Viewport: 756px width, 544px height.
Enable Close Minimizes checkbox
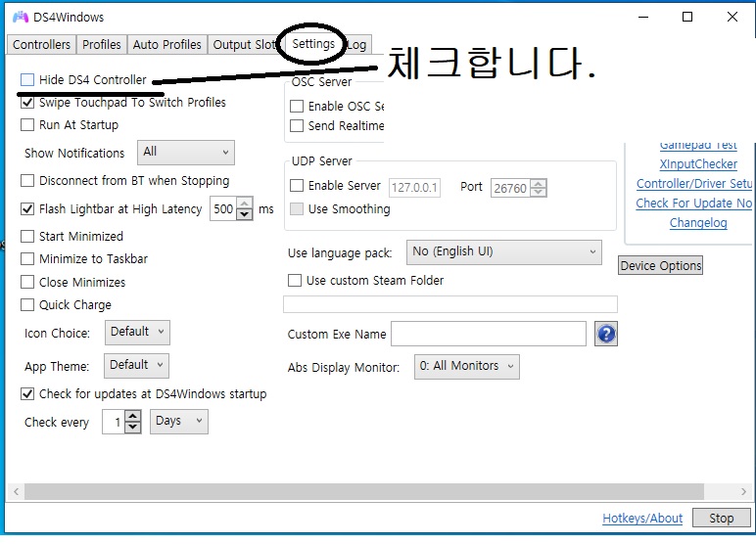pyautogui.click(x=27, y=282)
